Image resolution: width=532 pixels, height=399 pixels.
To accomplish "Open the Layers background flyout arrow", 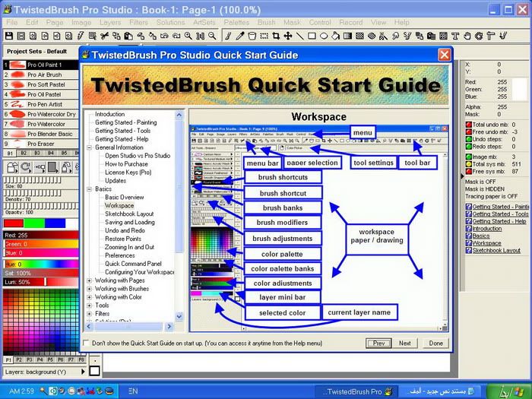I will (x=83, y=372).
